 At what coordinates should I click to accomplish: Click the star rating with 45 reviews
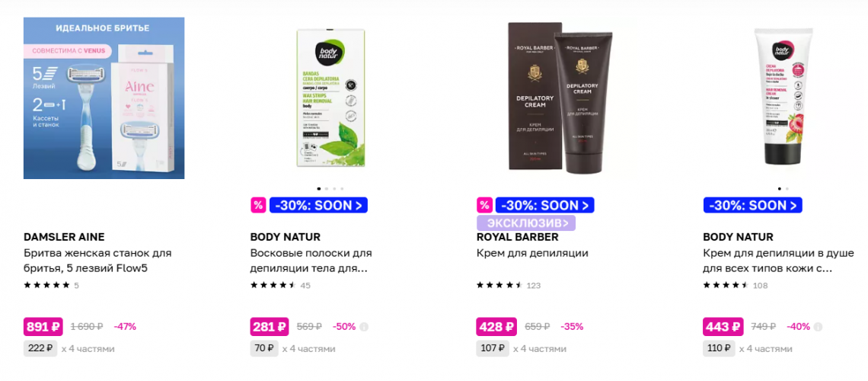point(273,285)
